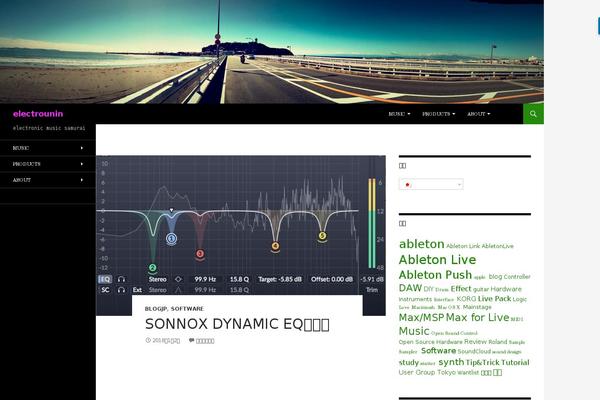Select the 'Wantlist' tag
This screenshot has width=600, height=400.
click(468, 372)
